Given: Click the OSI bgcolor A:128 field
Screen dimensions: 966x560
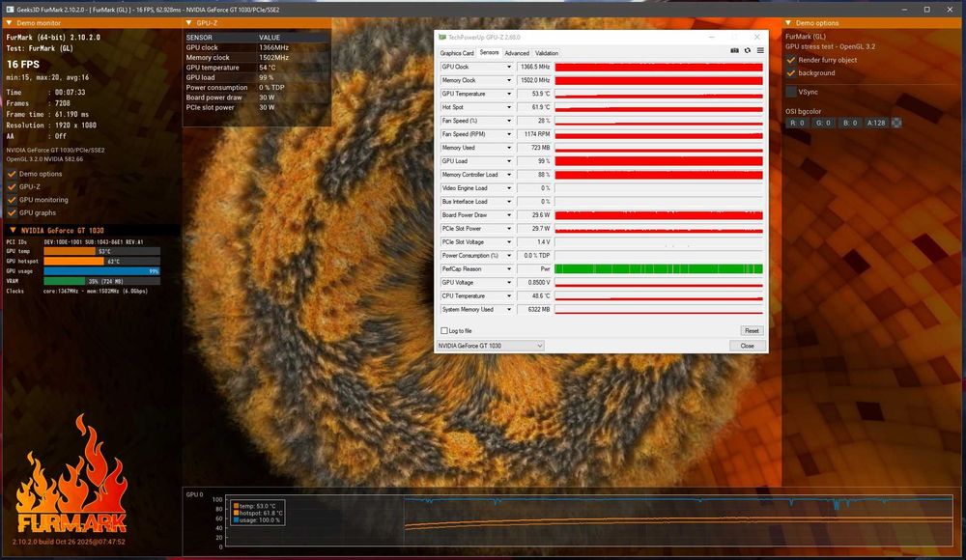Looking at the screenshot, I should click(x=876, y=123).
